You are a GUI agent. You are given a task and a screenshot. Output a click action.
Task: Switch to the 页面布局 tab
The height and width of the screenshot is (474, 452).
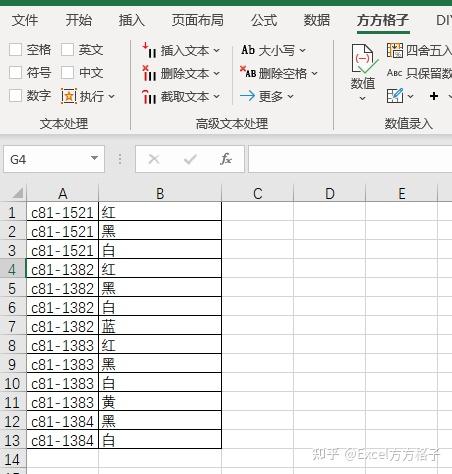(x=198, y=20)
